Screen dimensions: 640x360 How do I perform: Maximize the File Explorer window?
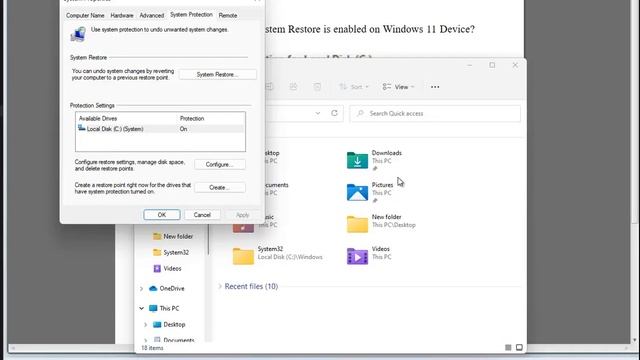click(492, 65)
